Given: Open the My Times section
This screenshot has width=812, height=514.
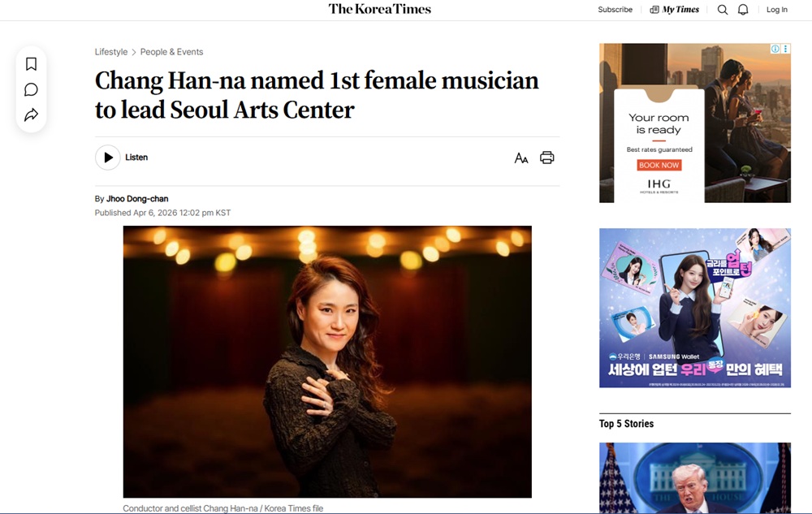Looking at the screenshot, I should pyautogui.click(x=675, y=10).
